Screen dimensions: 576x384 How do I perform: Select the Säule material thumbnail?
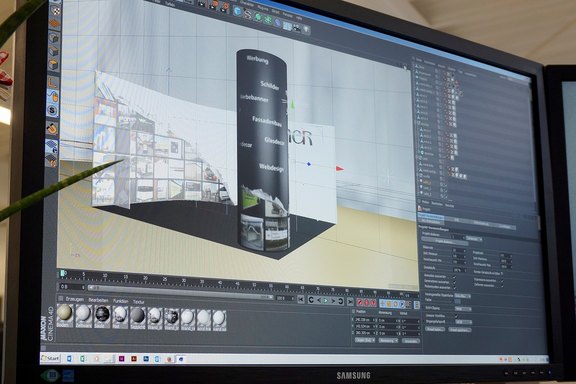(x=102, y=317)
